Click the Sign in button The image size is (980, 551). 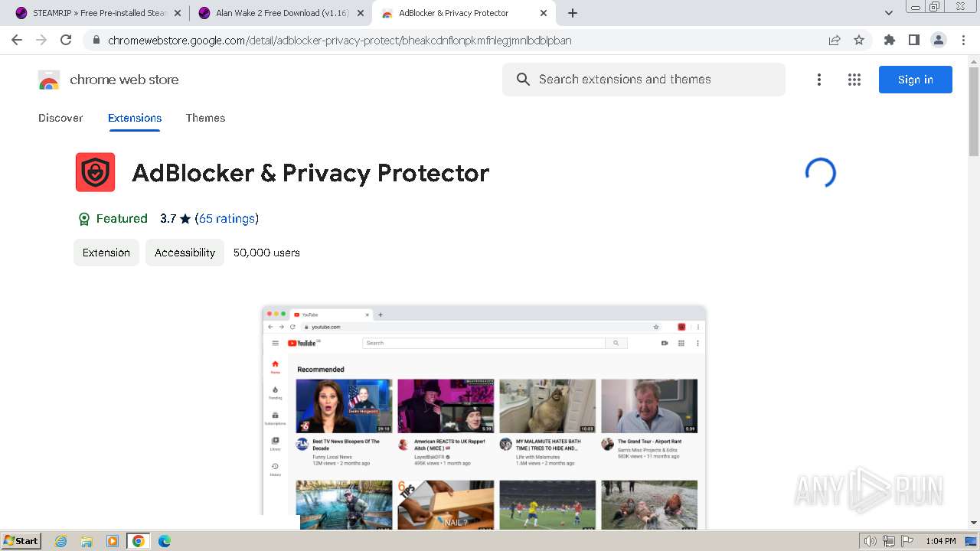pos(916,80)
